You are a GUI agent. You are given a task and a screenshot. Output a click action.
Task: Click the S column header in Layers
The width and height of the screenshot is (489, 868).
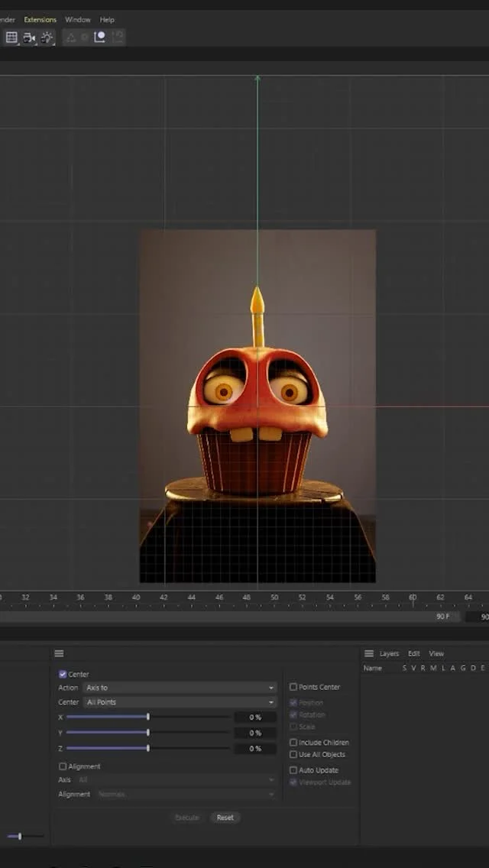[x=404, y=668]
